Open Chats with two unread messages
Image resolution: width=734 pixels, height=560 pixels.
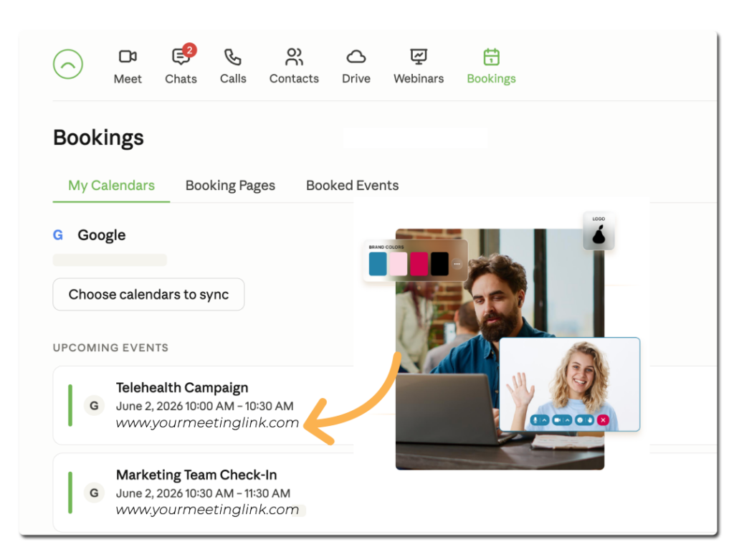[x=181, y=57]
